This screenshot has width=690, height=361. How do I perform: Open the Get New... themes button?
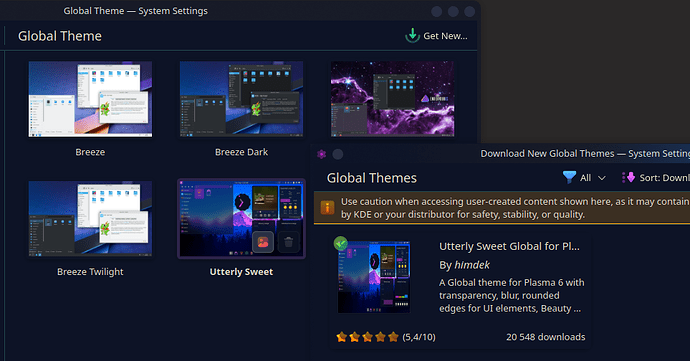(x=437, y=36)
